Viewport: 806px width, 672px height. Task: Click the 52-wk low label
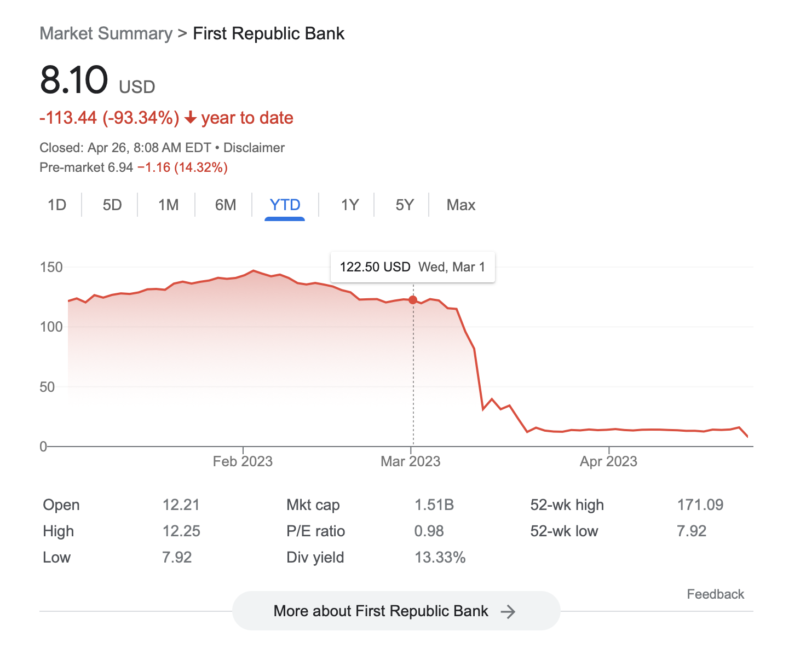564,531
